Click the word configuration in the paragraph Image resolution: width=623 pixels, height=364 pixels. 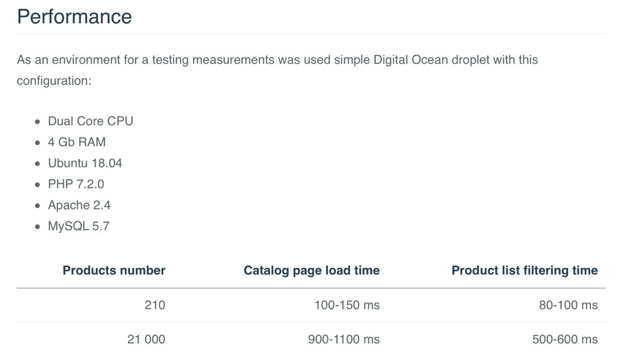point(54,81)
